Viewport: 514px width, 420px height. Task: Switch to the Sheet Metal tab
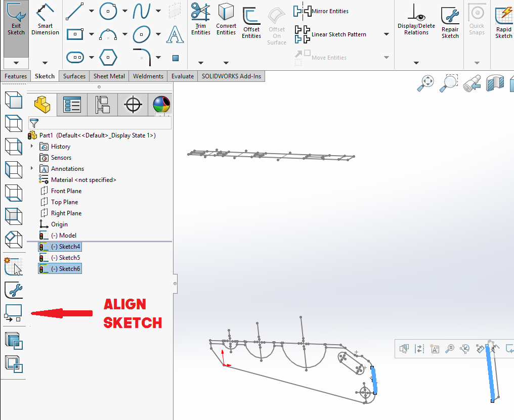[109, 76]
